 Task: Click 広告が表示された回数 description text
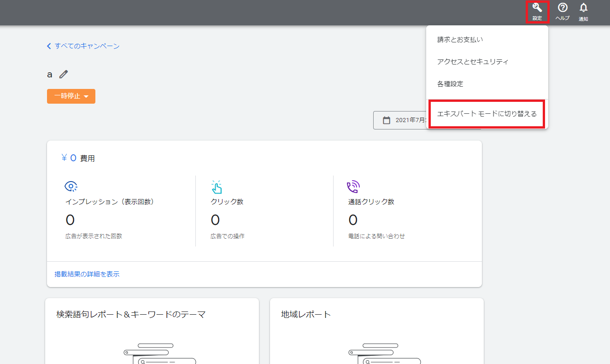coord(94,236)
